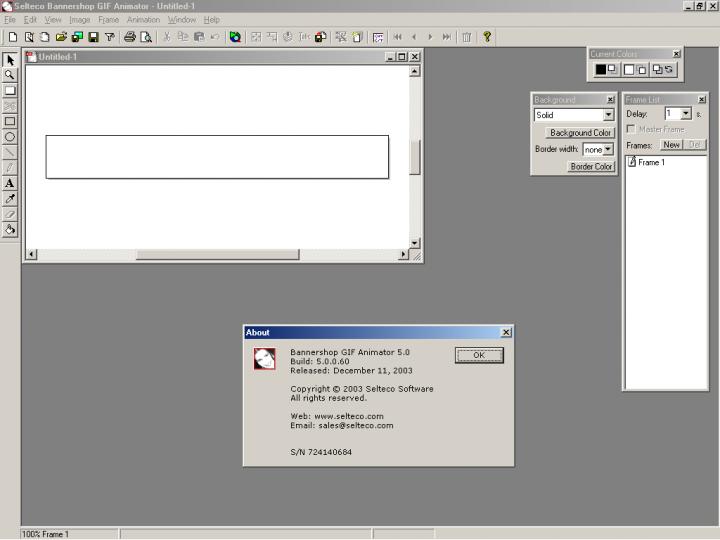Click the New frame button
The image size is (720, 540).
671,145
